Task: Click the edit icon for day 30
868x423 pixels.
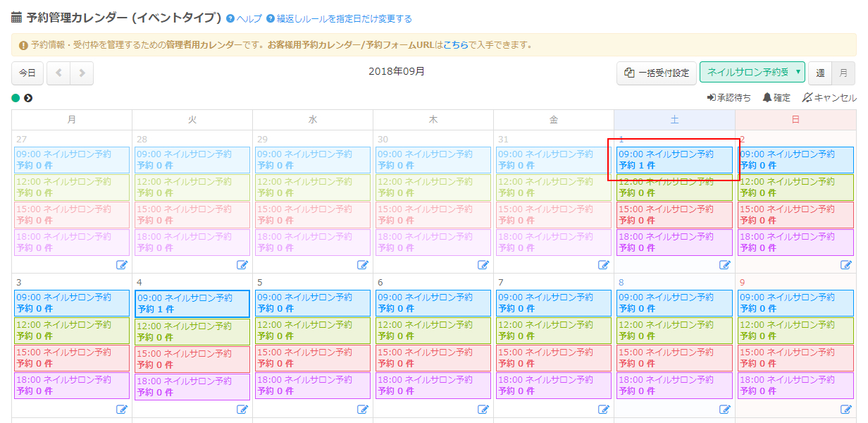Action: 483,265
